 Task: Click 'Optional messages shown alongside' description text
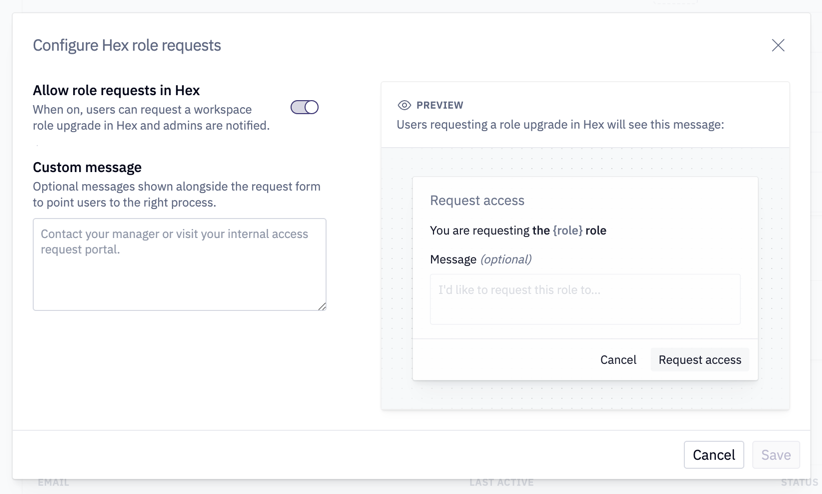[177, 195]
